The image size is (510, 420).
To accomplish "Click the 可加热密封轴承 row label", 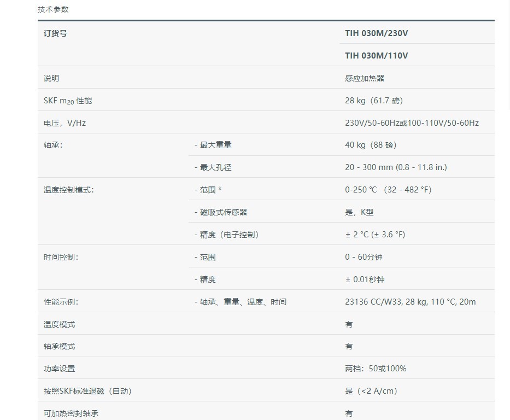I will (x=71, y=413).
